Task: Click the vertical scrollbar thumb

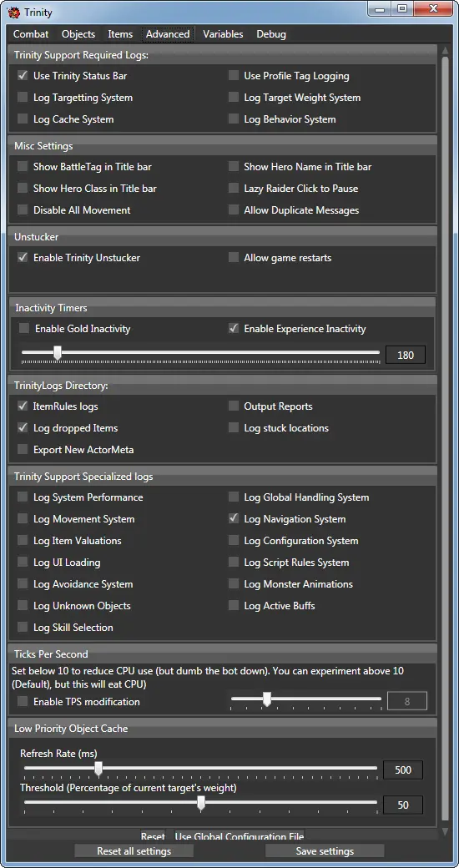Action: tap(446, 440)
